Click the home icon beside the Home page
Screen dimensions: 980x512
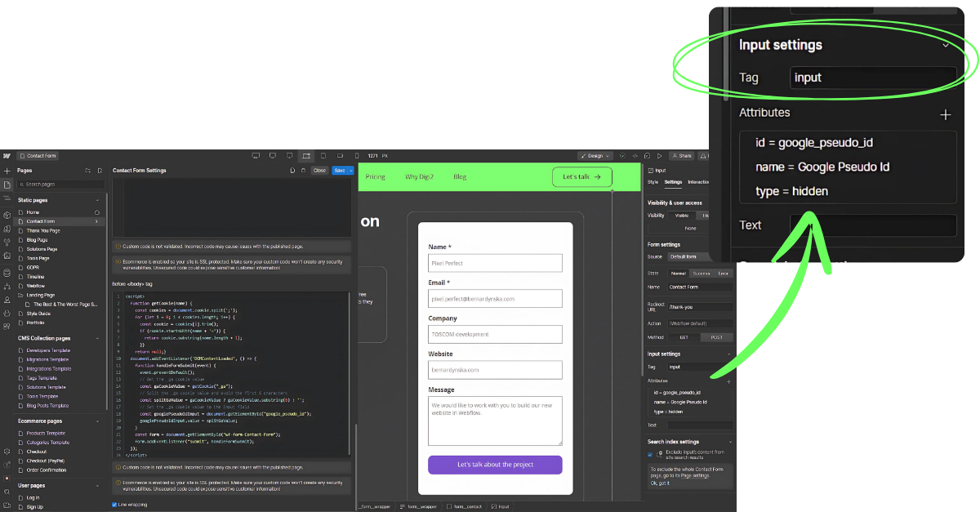(x=96, y=212)
